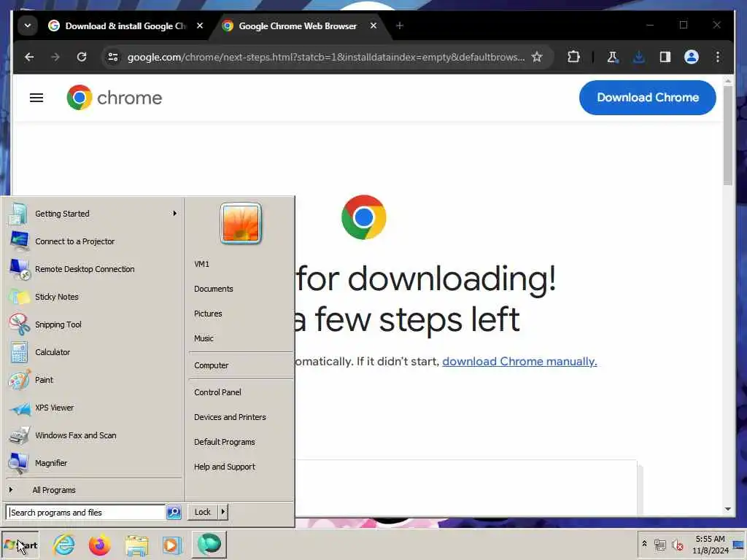Open the hamburger menu on Chrome page
This screenshot has height=560, width=747.
(36, 98)
